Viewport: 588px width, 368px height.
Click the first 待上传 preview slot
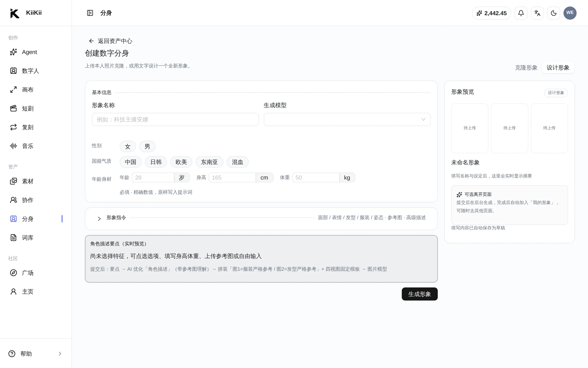point(470,128)
